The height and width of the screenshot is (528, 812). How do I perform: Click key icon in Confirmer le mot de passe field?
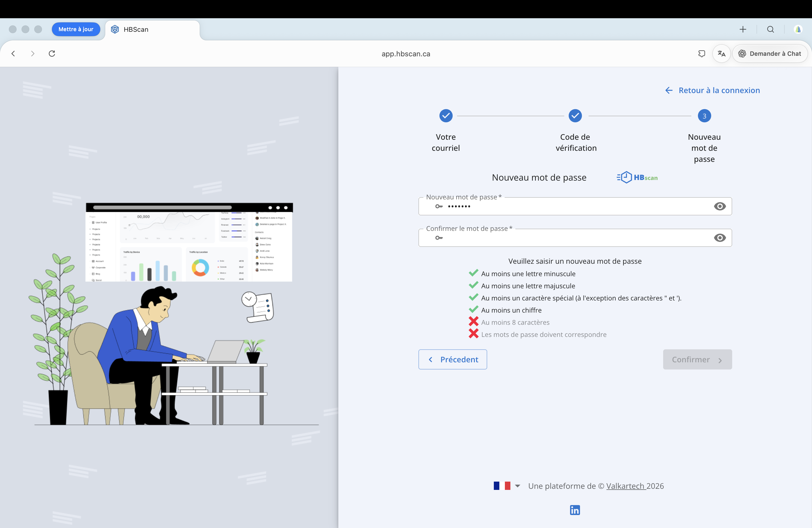click(439, 238)
